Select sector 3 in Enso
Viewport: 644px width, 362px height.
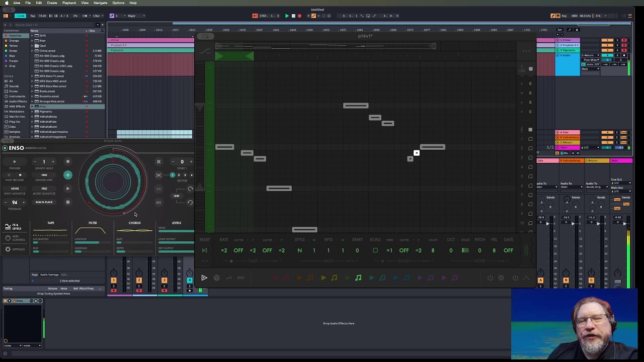point(185,175)
